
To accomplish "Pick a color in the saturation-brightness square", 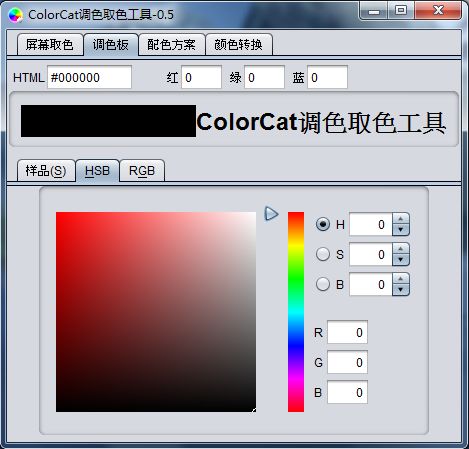I will [156, 312].
